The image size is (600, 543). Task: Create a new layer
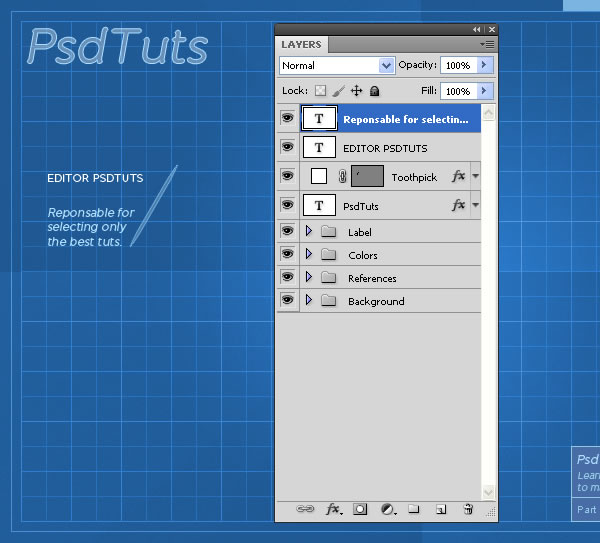coord(441,509)
